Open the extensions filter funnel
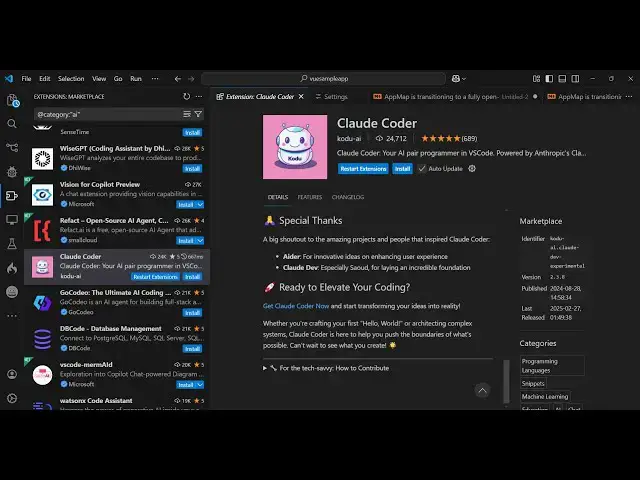The image size is (640, 480). 198,114
